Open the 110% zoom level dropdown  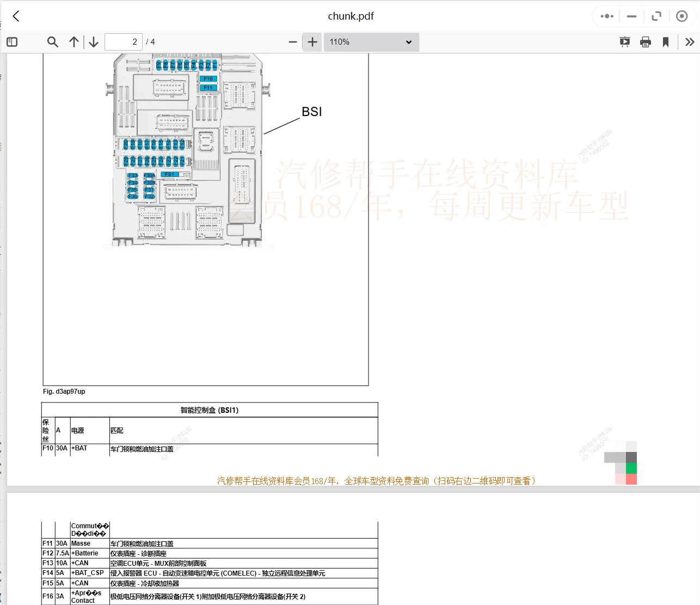click(x=371, y=42)
